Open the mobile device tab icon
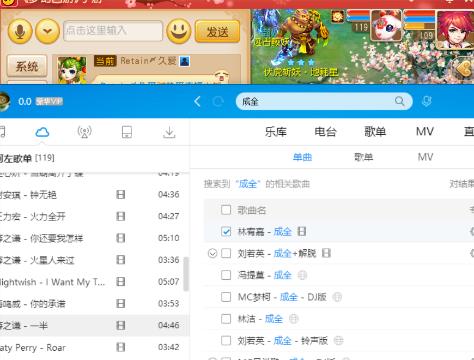The height and width of the screenshot is (360, 474). click(127, 132)
